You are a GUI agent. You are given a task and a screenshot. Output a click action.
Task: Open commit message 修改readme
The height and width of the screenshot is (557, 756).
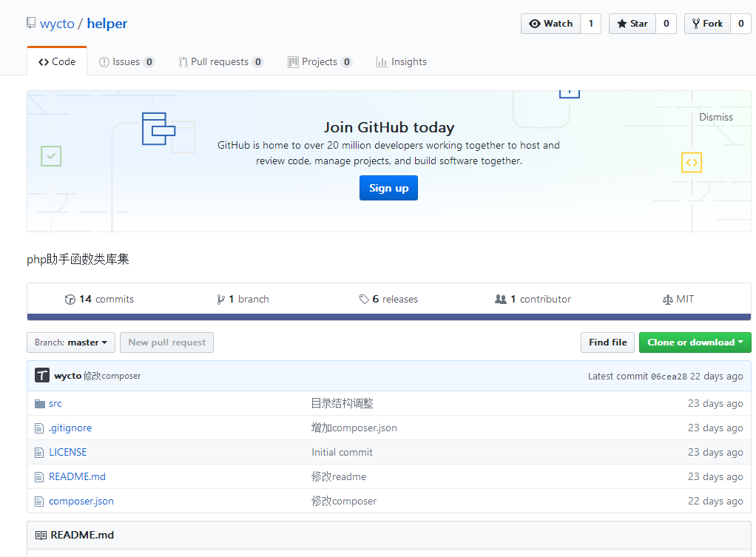[339, 477]
